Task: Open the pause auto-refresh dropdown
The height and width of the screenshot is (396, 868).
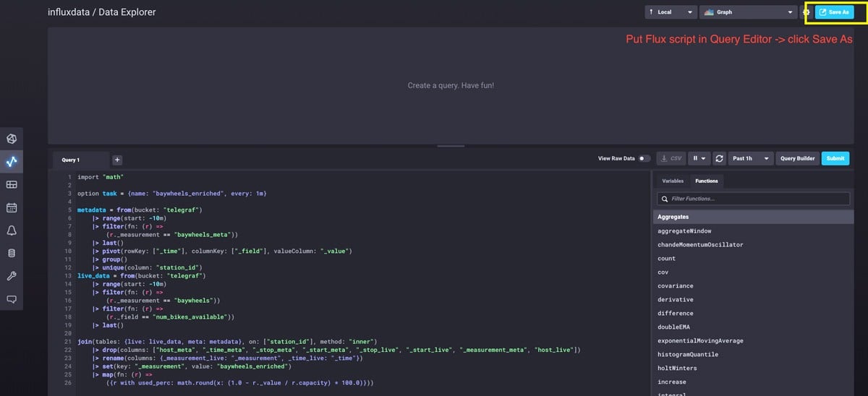Action: [698, 158]
